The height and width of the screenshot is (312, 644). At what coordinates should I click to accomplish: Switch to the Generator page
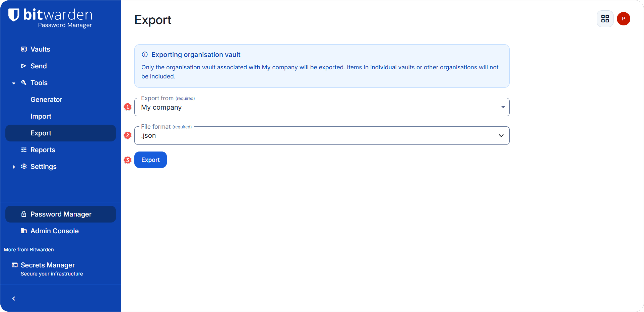[x=46, y=99]
